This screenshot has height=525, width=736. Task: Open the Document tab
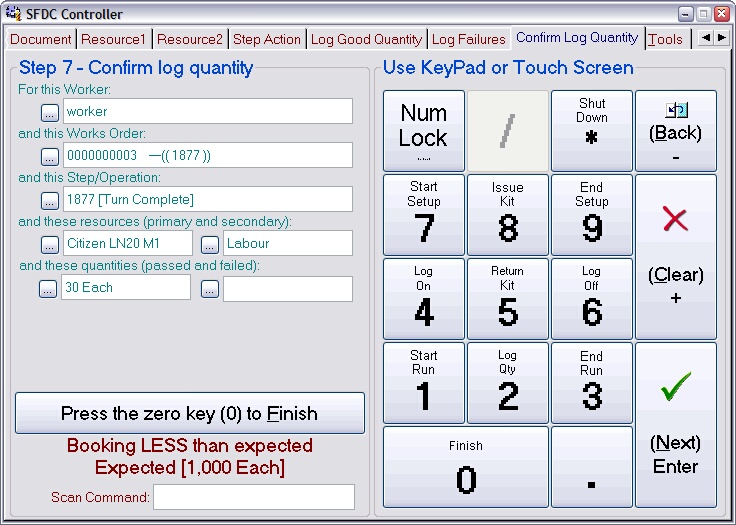coord(40,39)
